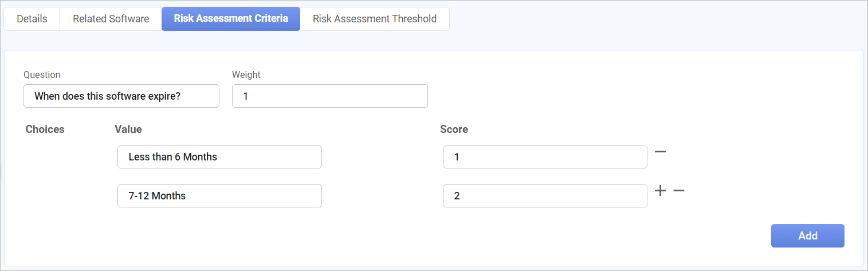The height and width of the screenshot is (271, 868).
Task: Open the Details tab
Action: tap(32, 19)
